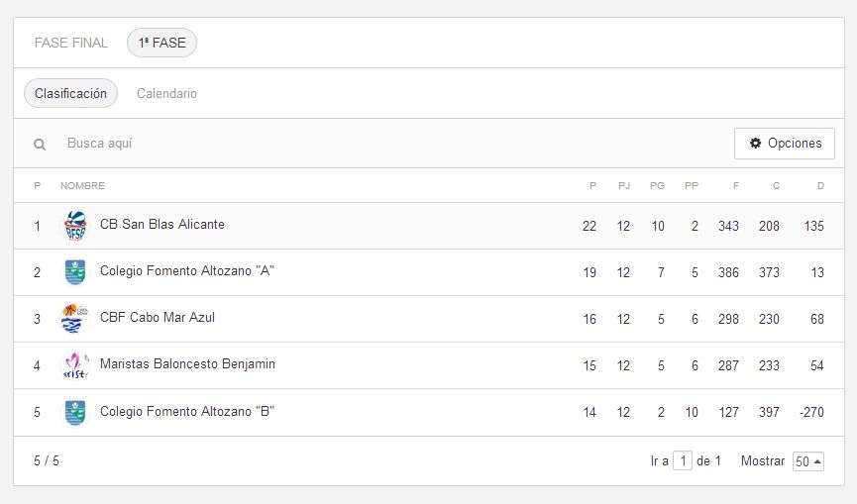Click the Busca aquí search field

pos(393,143)
